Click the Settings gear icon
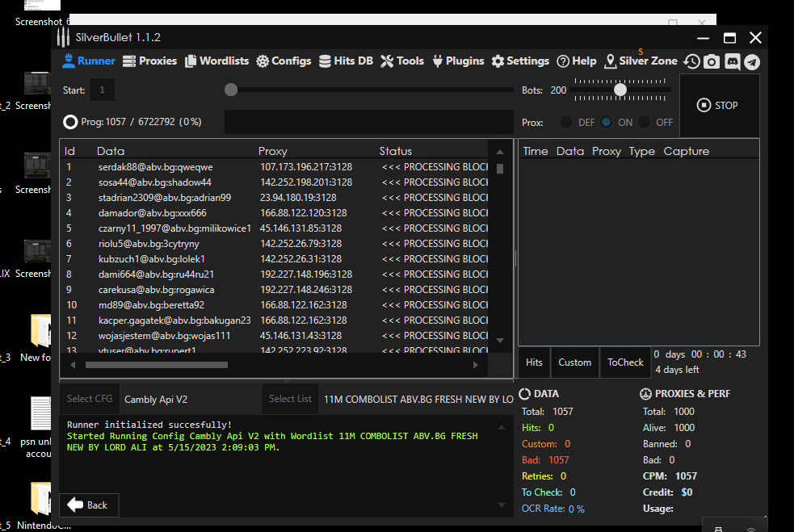794x532 pixels. (x=498, y=61)
